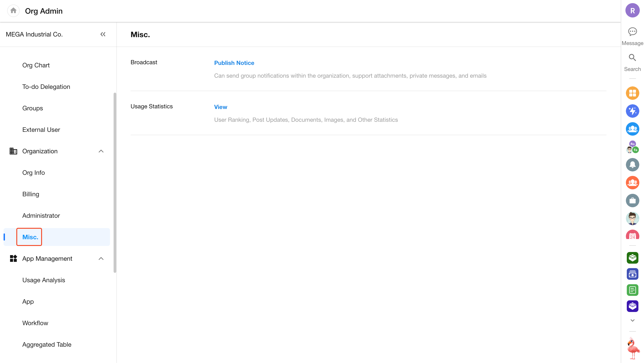Open the purple R user avatar

click(x=632, y=11)
